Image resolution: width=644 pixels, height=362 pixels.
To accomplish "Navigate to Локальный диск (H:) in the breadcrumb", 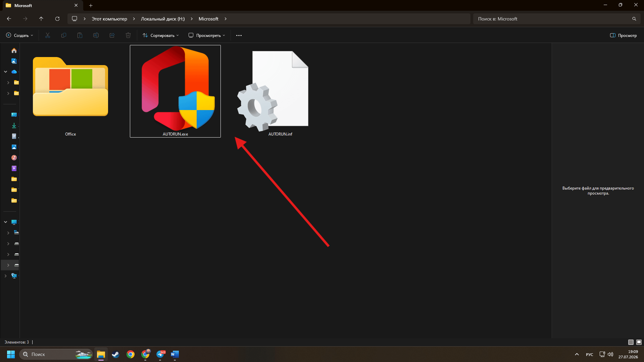I will coord(163,19).
